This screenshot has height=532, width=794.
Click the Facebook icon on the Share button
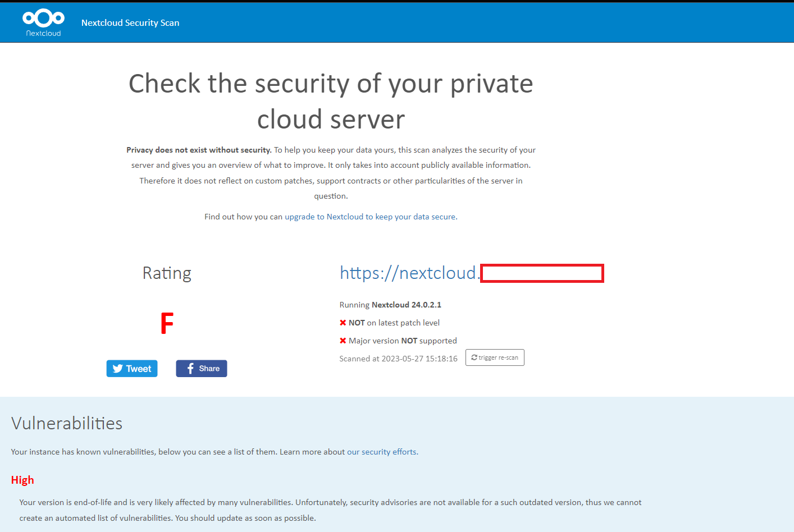tap(191, 368)
